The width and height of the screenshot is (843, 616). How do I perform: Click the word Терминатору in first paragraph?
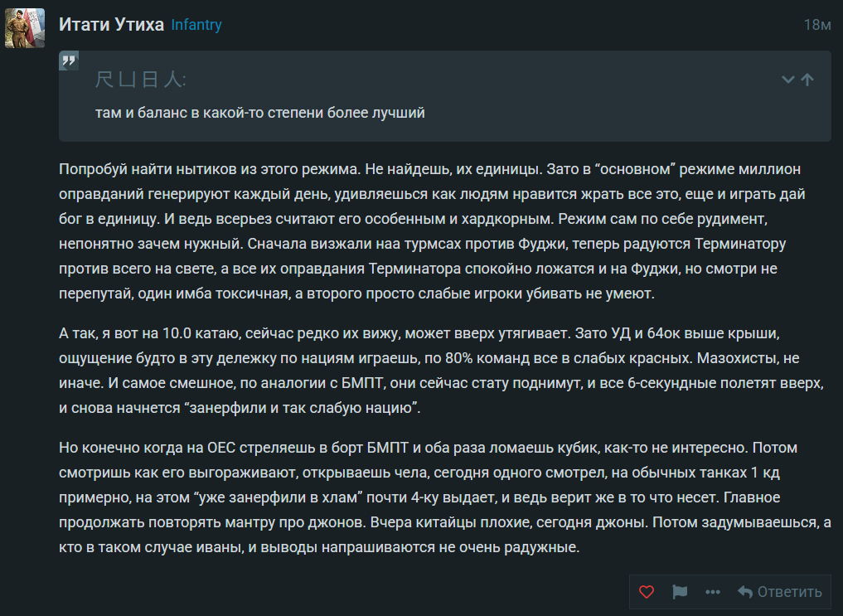(x=719, y=245)
